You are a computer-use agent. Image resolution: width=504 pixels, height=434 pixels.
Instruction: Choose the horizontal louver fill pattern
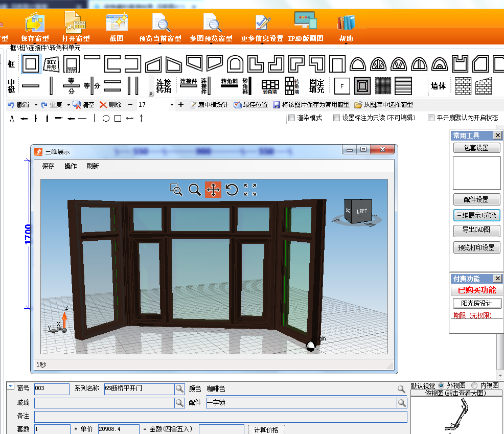click(403, 86)
